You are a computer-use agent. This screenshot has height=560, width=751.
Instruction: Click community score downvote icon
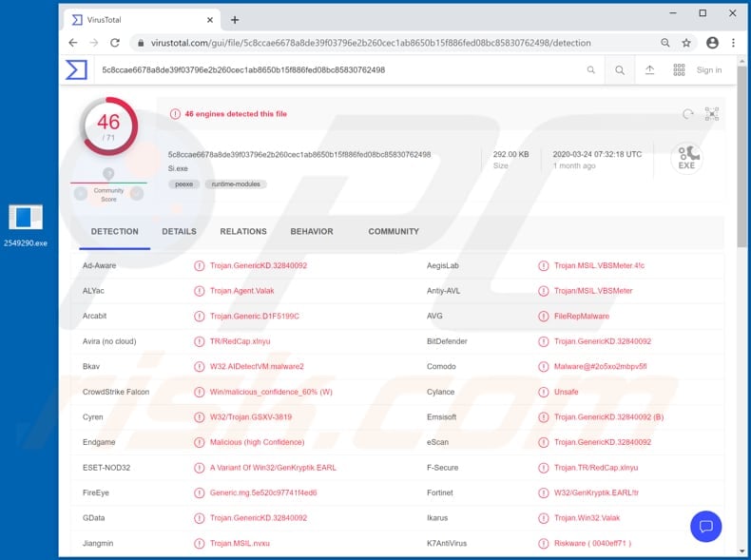(x=81, y=194)
